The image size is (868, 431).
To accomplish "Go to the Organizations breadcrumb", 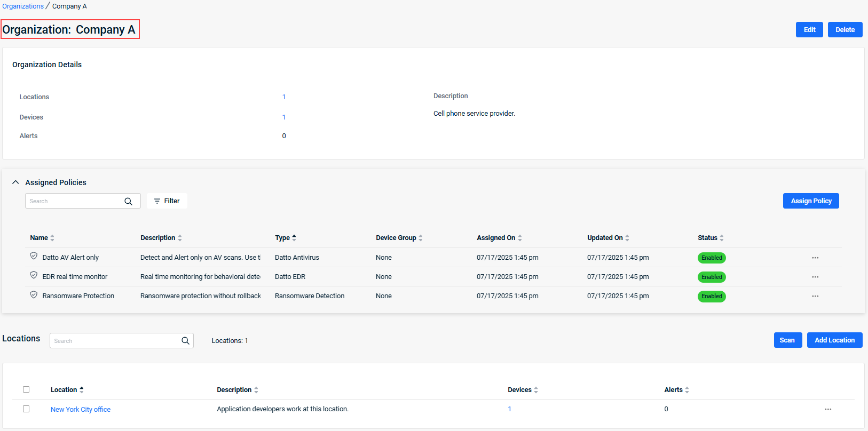I will tap(23, 6).
